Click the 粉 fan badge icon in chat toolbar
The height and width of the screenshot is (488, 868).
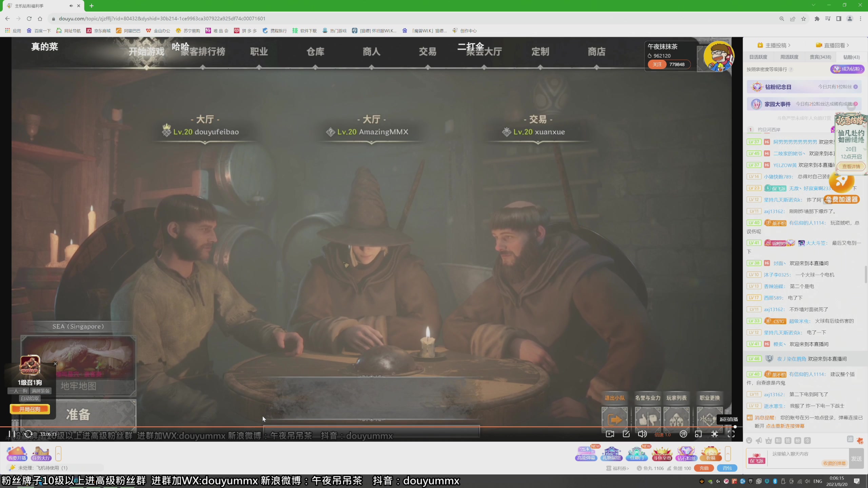point(778,440)
